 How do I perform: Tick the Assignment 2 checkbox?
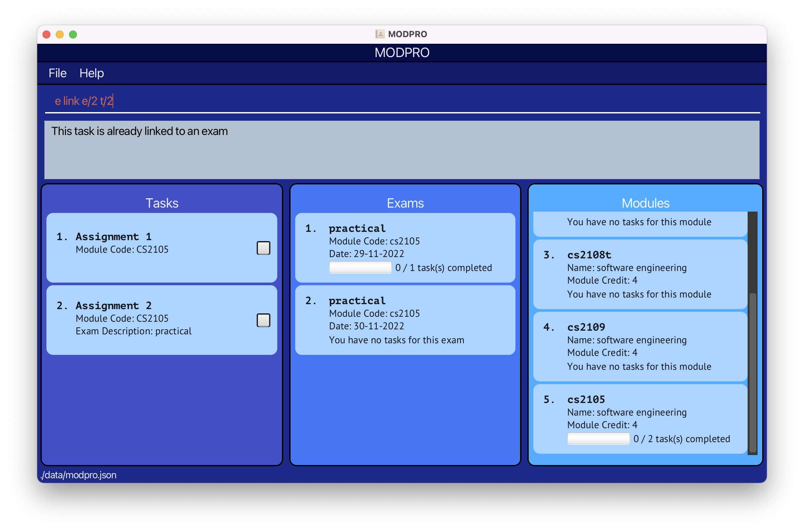pos(263,320)
